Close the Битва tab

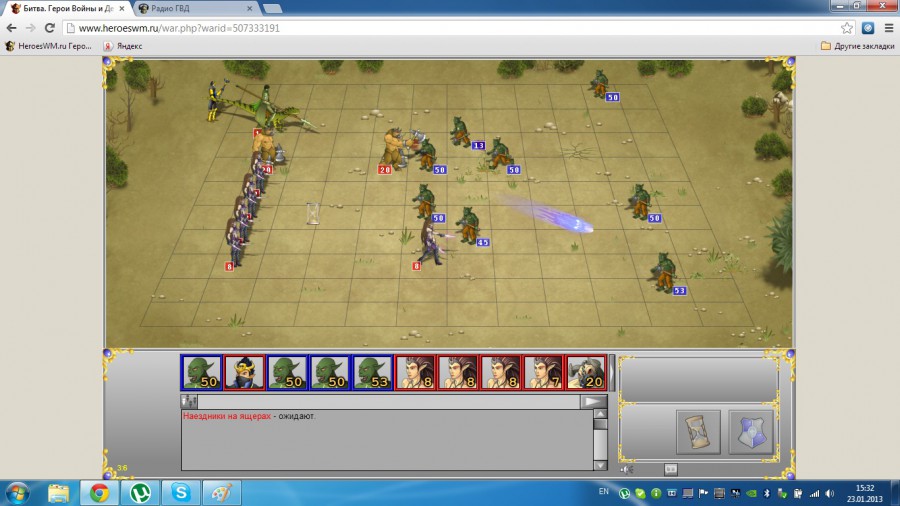coord(122,9)
